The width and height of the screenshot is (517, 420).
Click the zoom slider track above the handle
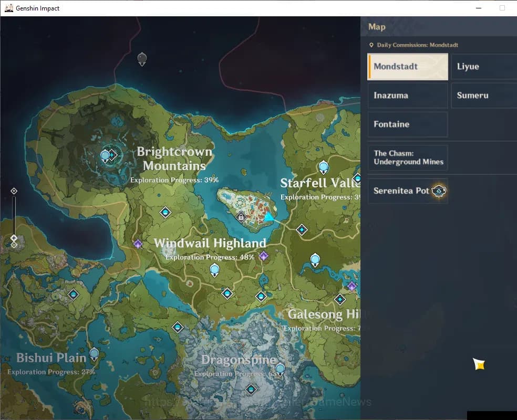click(14, 214)
